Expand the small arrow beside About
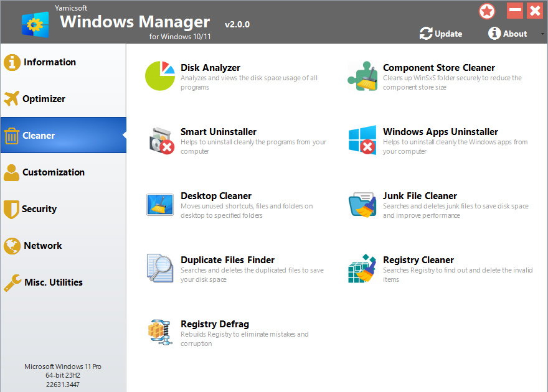Screen dimensions: 548x392 click(x=542, y=34)
